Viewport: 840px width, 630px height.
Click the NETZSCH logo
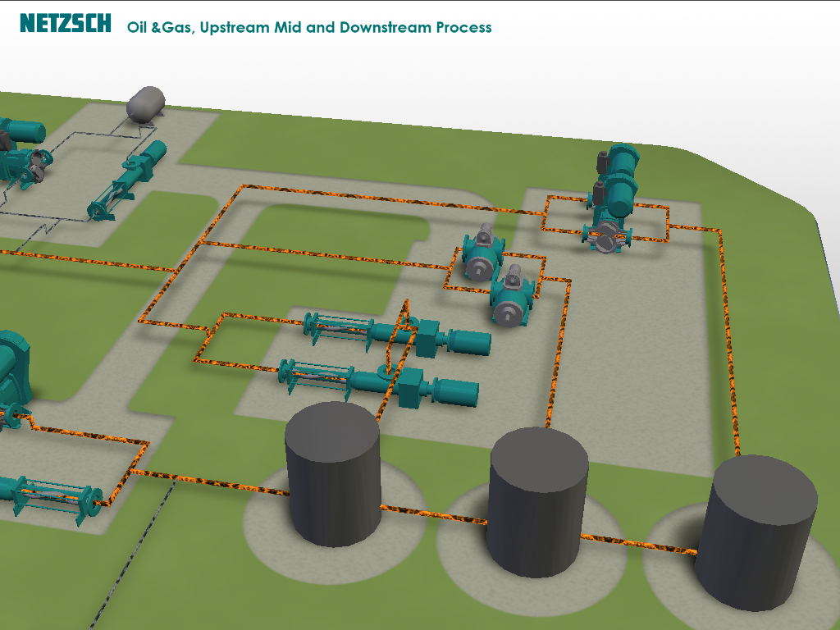(x=66, y=24)
